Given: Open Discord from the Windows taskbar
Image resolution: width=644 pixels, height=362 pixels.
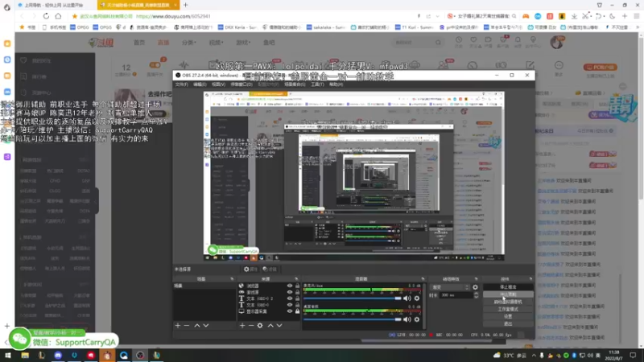Looking at the screenshot, I should 58,356.
